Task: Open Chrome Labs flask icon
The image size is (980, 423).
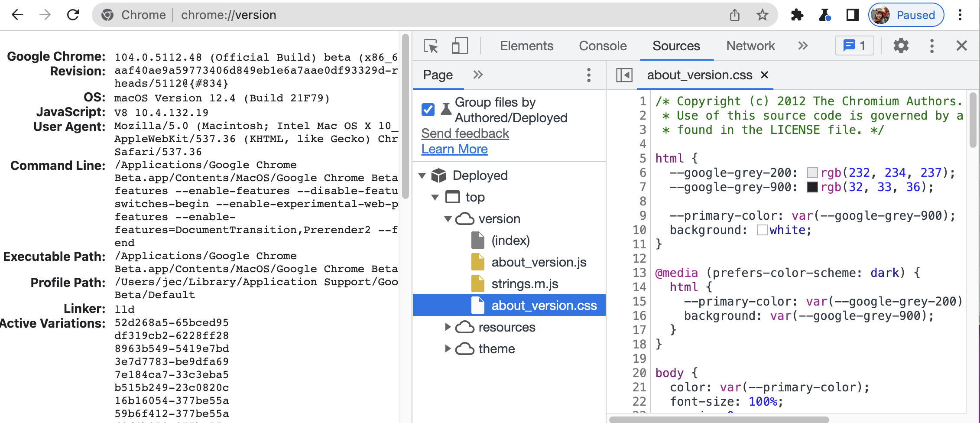Action: 824,15
